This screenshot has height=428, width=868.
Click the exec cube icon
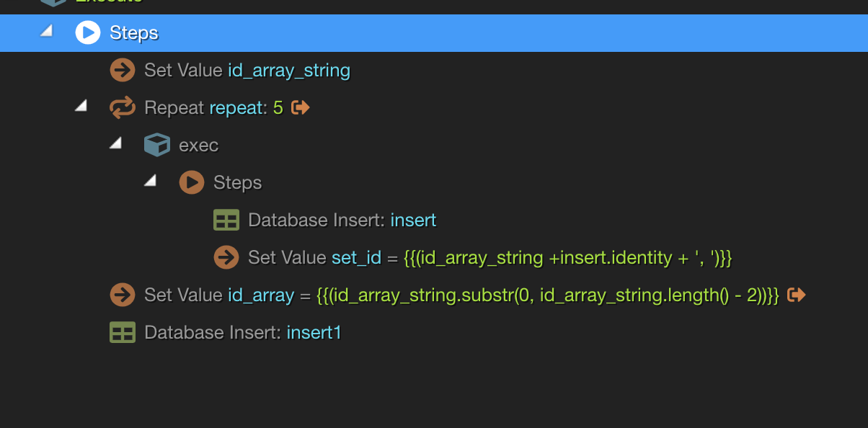pyautogui.click(x=156, y=145)
